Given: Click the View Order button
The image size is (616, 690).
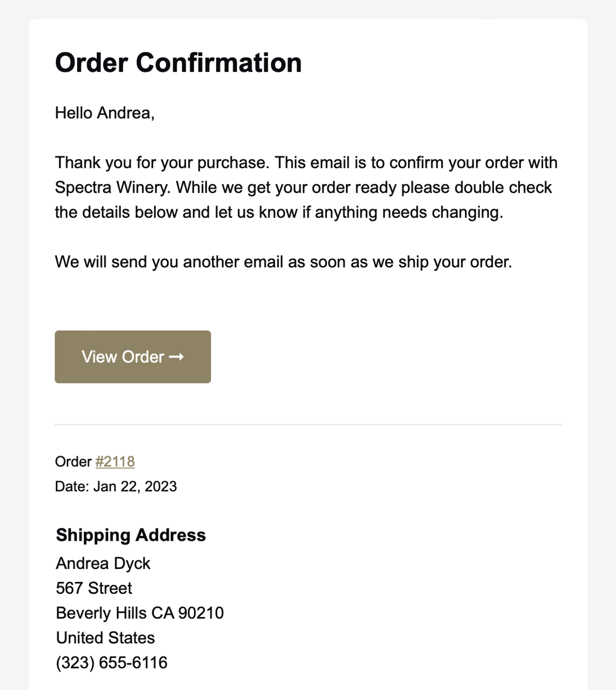Looking at the screenshot, I should 132,357.
